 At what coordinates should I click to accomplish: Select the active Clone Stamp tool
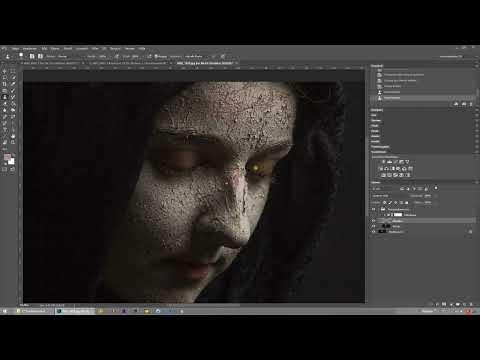[x=4, y=97]
